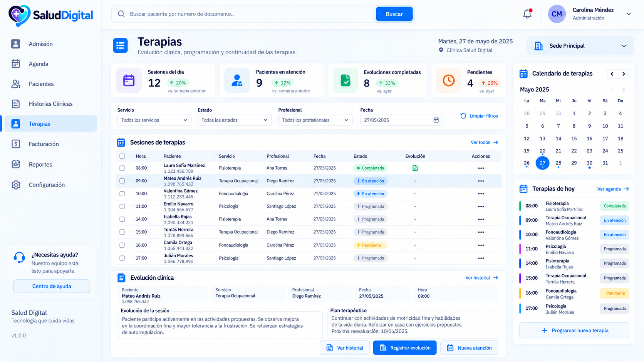Check the 10:00 Valentina Gómez row
The image size is (644, 362).
[x=122, y=194]
